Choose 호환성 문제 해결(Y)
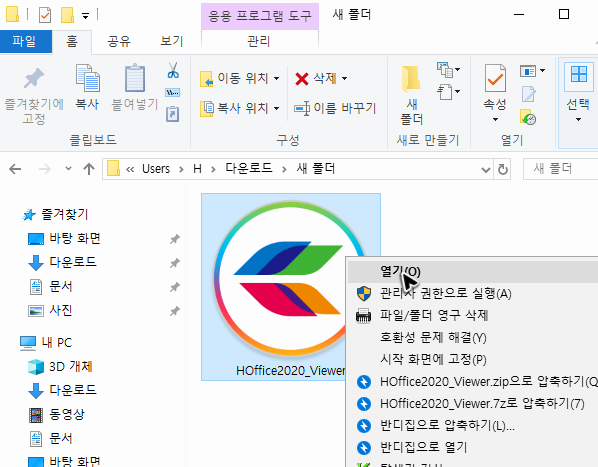 click(473, 338)
